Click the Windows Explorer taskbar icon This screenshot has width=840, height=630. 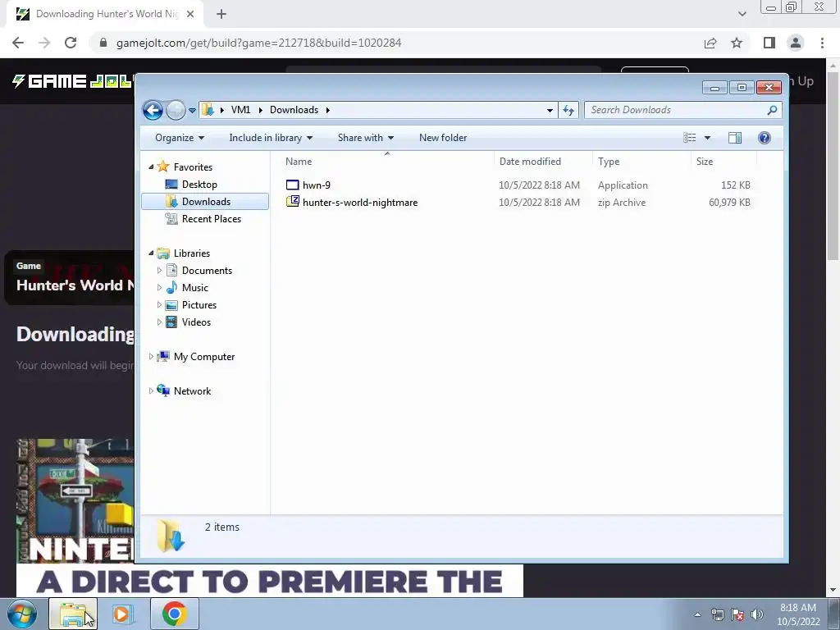pos(73,614)
